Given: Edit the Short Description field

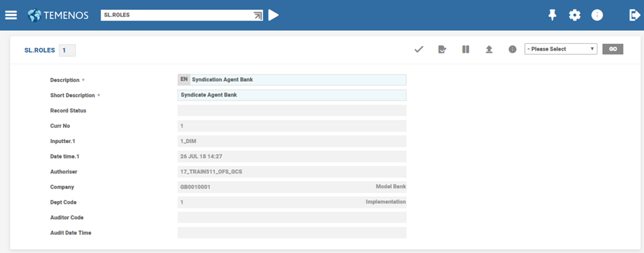Looking at the screenshot, I should click(x=292, y=95).
